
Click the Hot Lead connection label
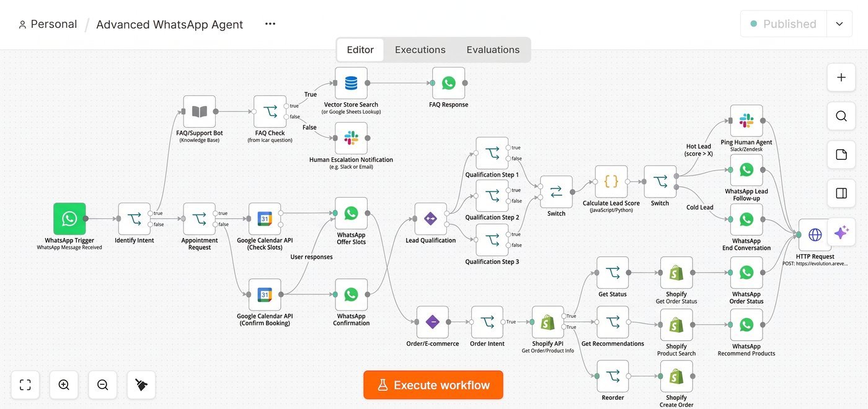(699, 150)
